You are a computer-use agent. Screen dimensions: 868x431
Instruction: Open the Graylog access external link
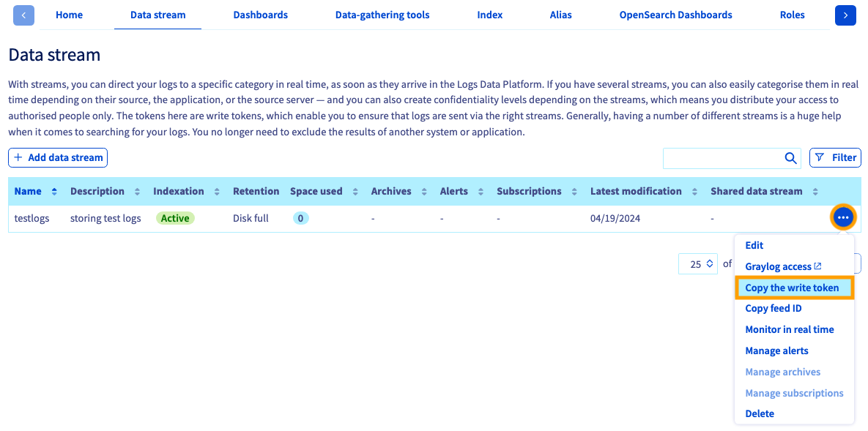pyautogui.click(x=783, y=266)
